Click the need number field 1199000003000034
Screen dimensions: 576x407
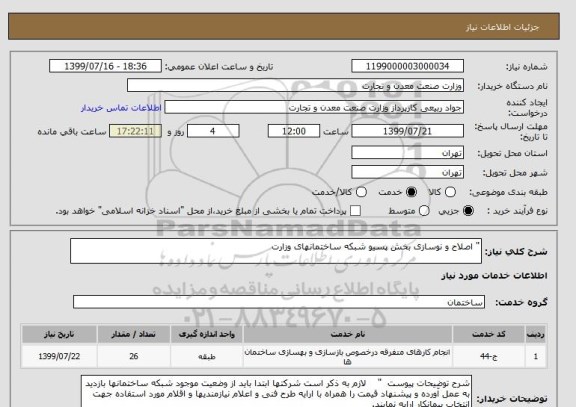click(x=407, y=66)
